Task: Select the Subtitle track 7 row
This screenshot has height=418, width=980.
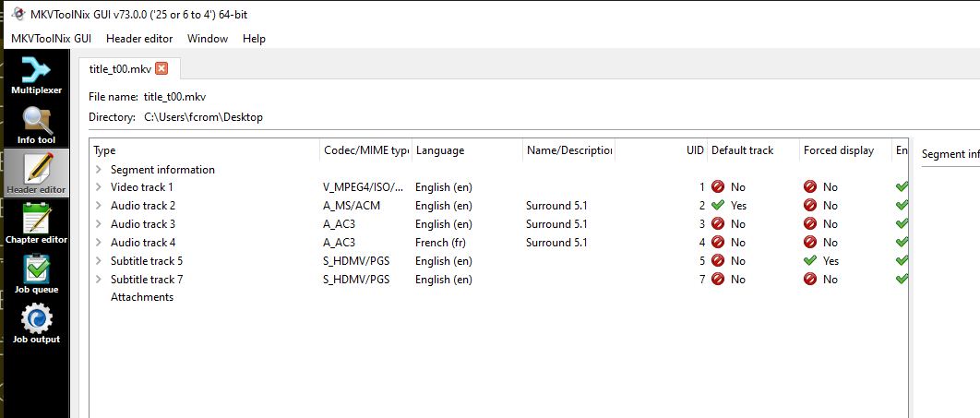Action: tap(498, 280)
